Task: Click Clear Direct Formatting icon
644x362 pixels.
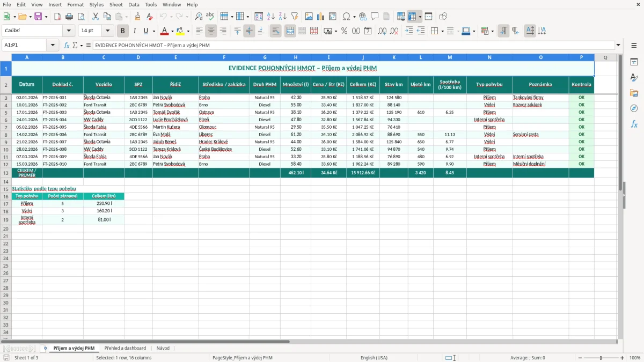Action: [150, 17]
